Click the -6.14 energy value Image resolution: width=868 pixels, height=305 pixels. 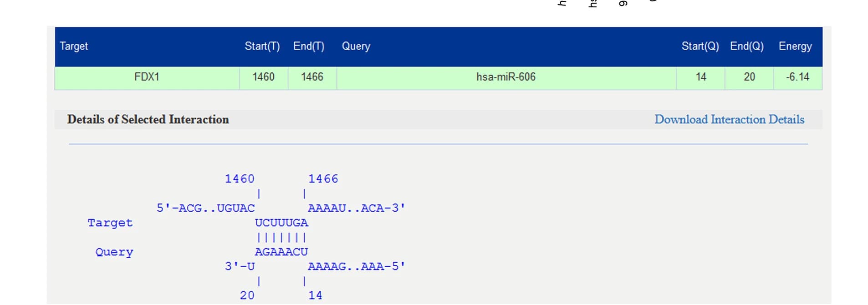point(797,78)
